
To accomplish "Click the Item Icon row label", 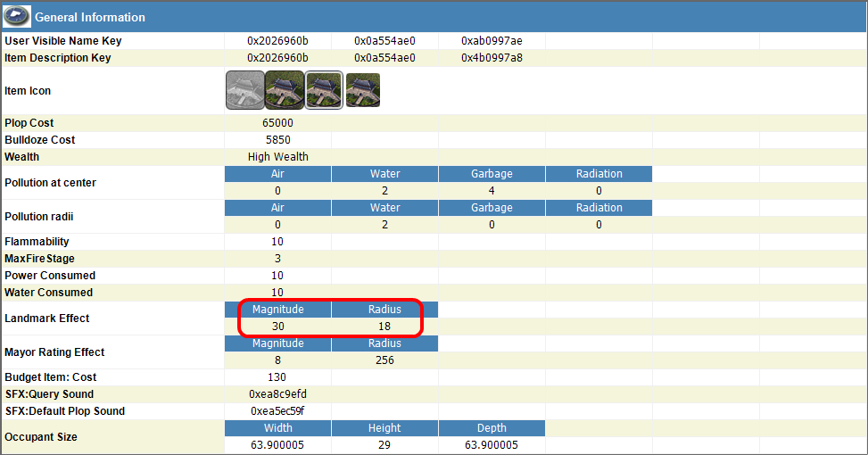I will point(28,91).
